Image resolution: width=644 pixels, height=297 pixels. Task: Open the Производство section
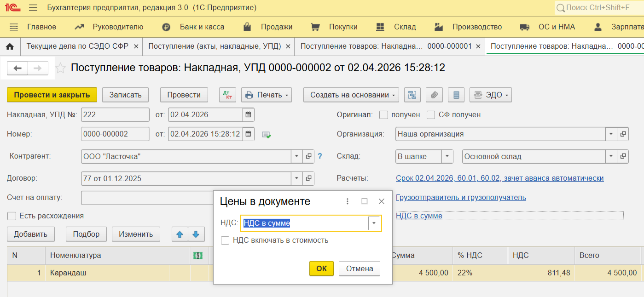click(x=477, y=27)
